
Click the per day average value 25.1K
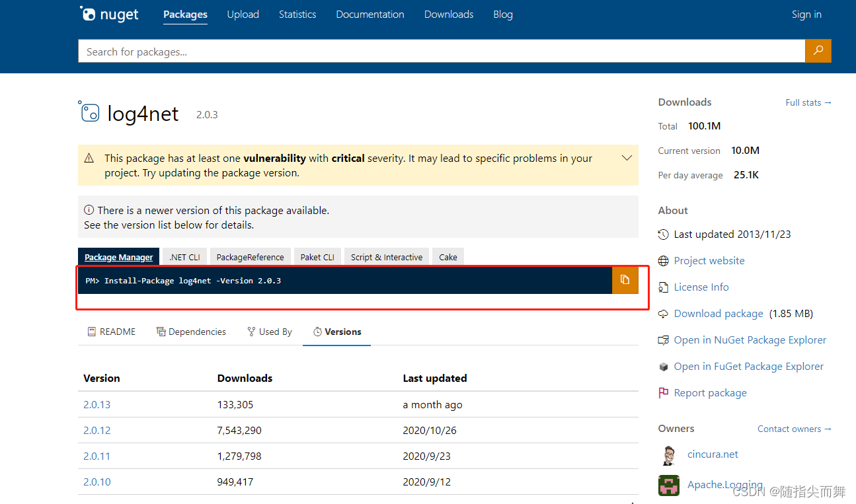point(746,175)
